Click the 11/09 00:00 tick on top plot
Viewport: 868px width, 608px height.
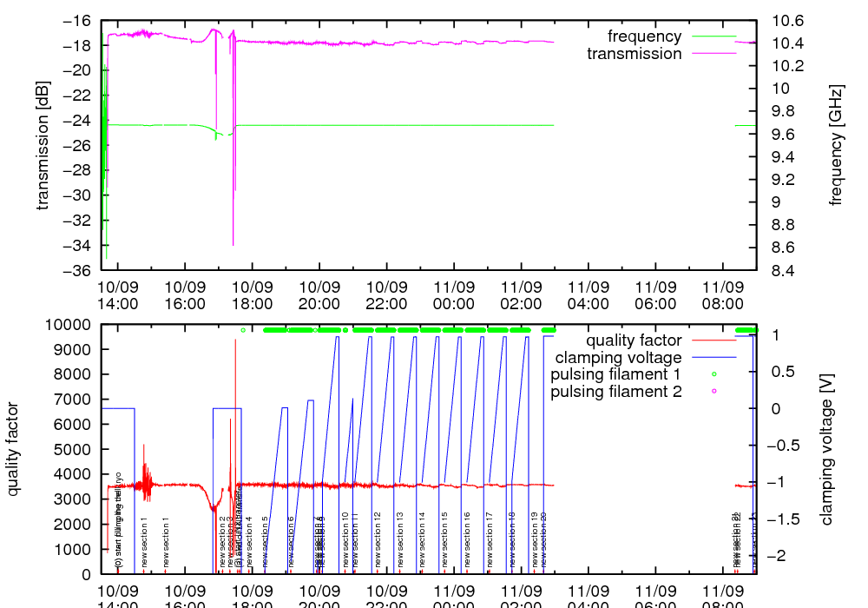(x=453, y=295)
